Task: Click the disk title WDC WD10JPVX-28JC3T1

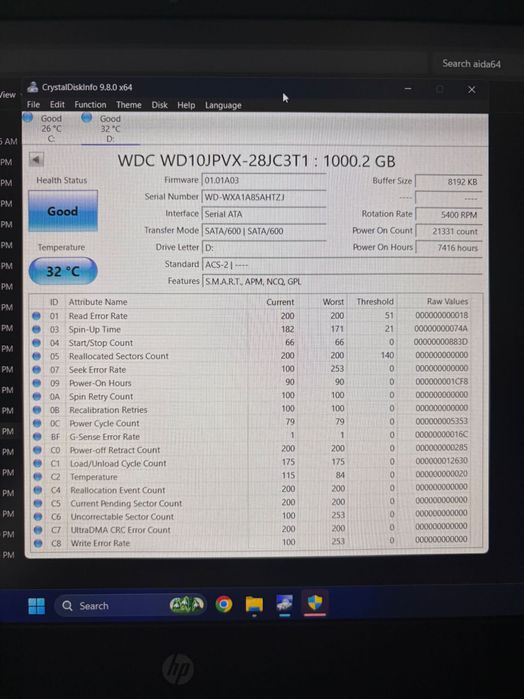Action: [x=213, y=161]
